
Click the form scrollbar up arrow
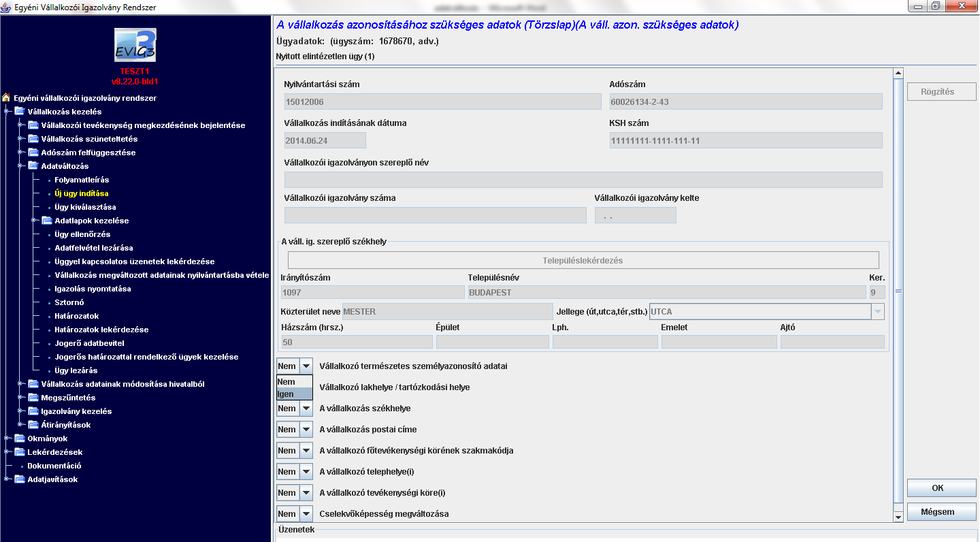898,73
